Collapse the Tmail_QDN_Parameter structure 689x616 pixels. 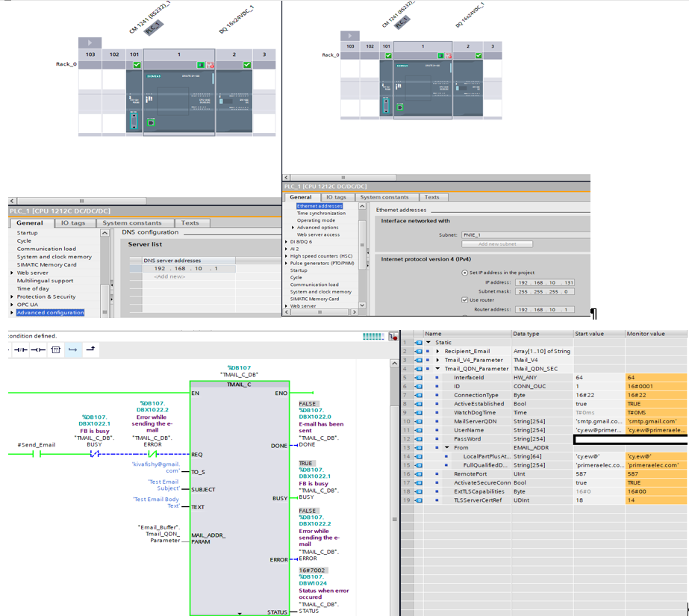438,369
